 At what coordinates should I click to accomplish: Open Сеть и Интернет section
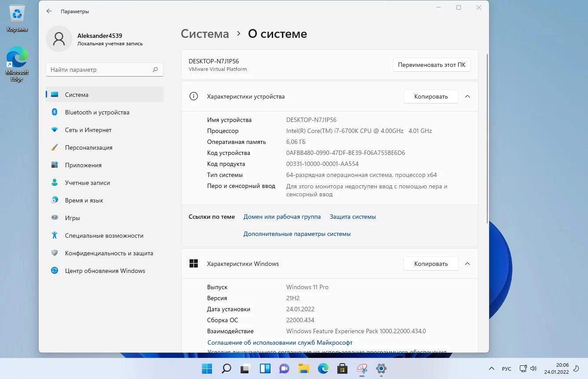[x=88, y=130]
